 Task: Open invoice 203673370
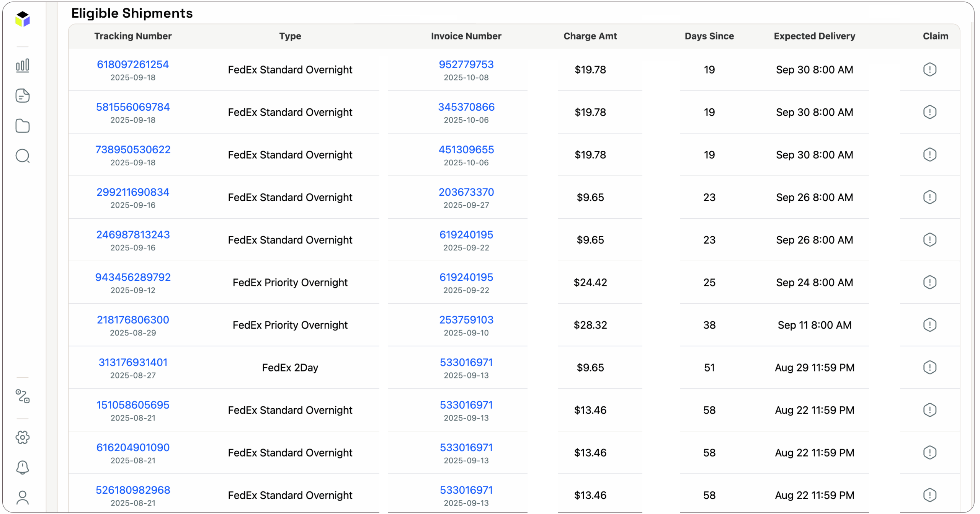466,192
